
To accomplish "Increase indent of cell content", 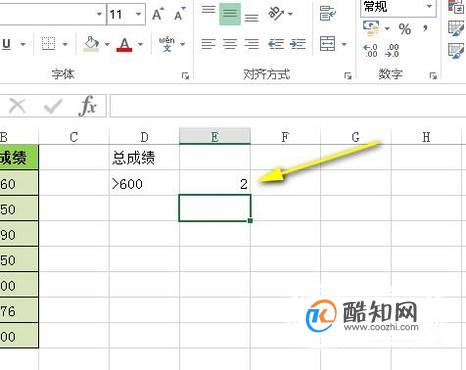I will pyautogui.click(x=298, y=44).
